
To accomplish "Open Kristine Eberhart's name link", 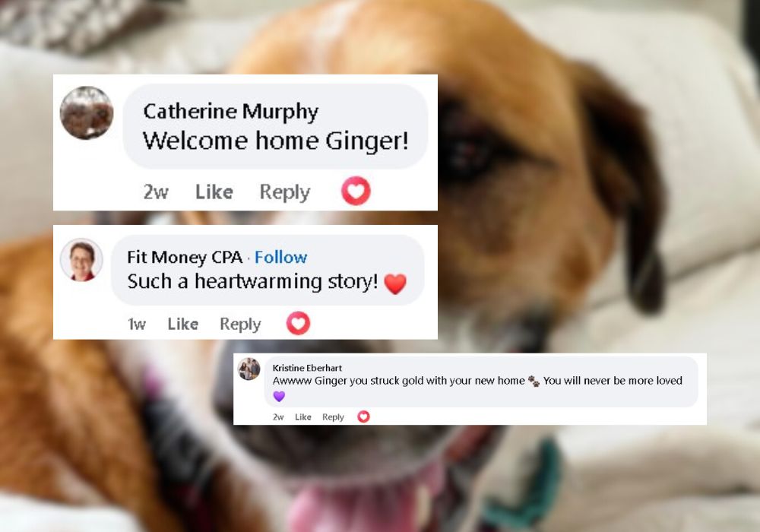I will 307,368.
